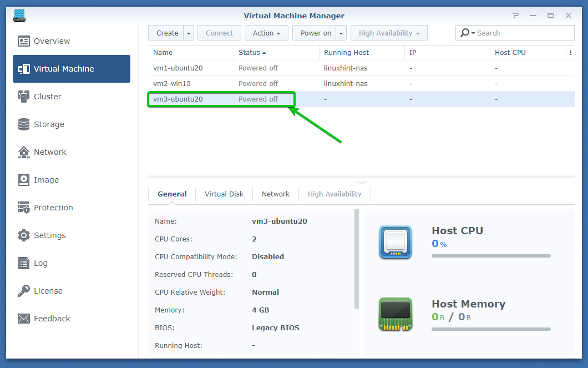The width and height of the screenshot is (588, 368).
Task: Open the Image section icon
Action: [x=24, y=180]
